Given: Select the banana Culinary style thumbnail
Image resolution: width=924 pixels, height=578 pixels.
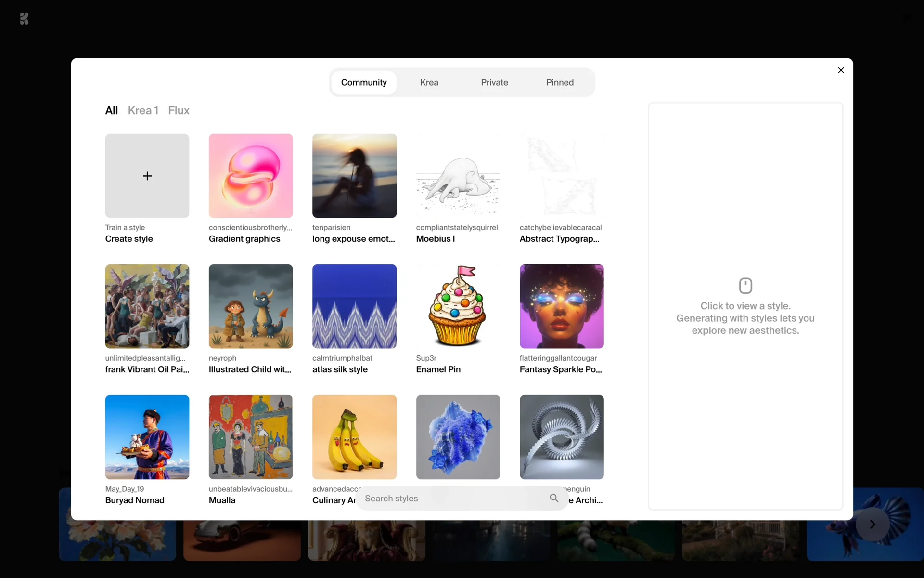Looking at the screenshot, I should (x=354, y=437).
